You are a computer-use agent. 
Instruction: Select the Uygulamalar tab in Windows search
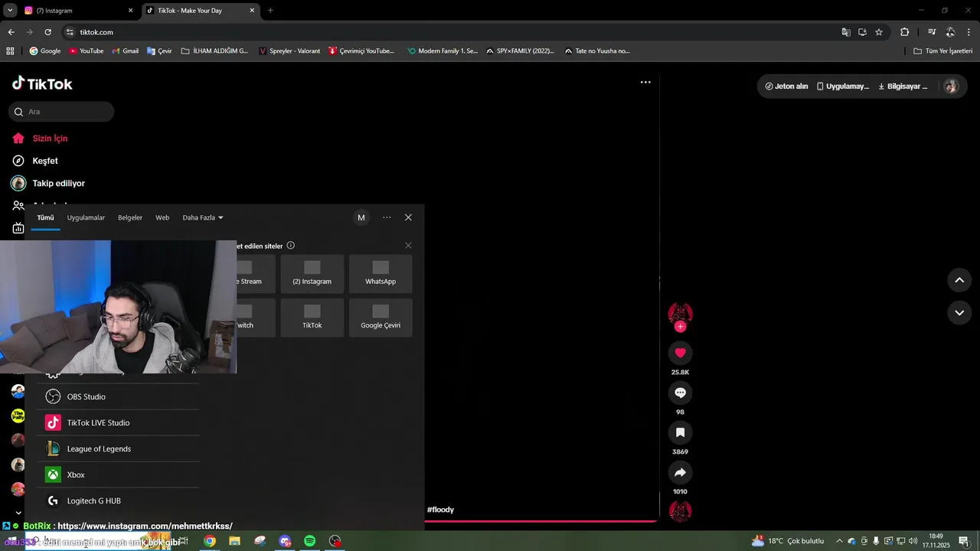coord(86,218)
